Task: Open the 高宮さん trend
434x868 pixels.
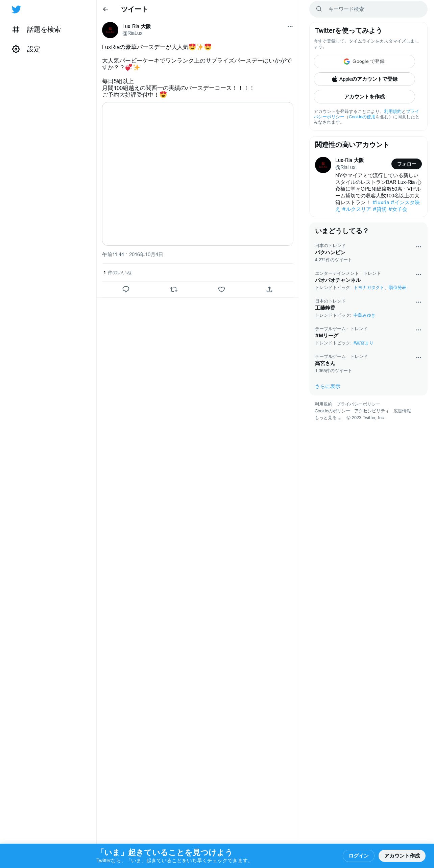Action: tap(368, 364)
